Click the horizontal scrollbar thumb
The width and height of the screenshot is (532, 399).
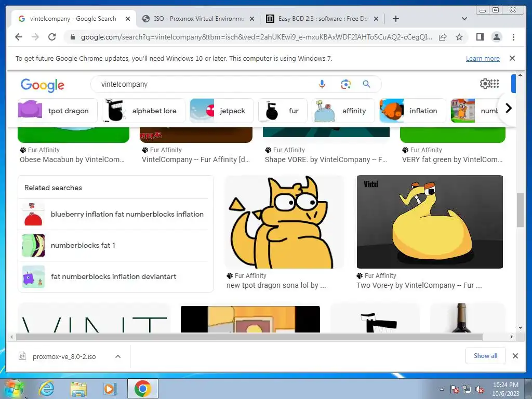click(249, 337)
